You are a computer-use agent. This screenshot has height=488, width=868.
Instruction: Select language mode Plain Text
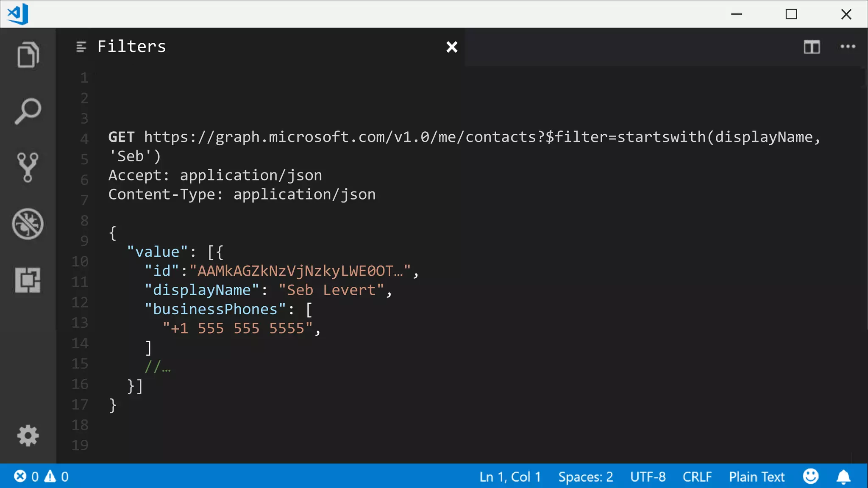757,477
